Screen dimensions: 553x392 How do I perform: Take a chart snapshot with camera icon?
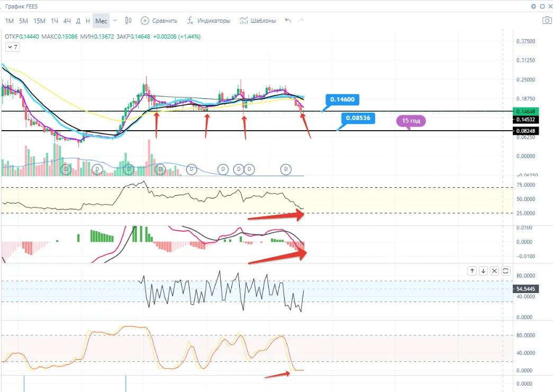coord(547,21)
